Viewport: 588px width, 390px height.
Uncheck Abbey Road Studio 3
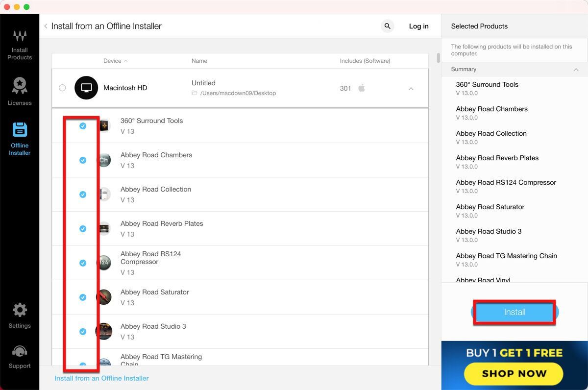pos(83,332)
